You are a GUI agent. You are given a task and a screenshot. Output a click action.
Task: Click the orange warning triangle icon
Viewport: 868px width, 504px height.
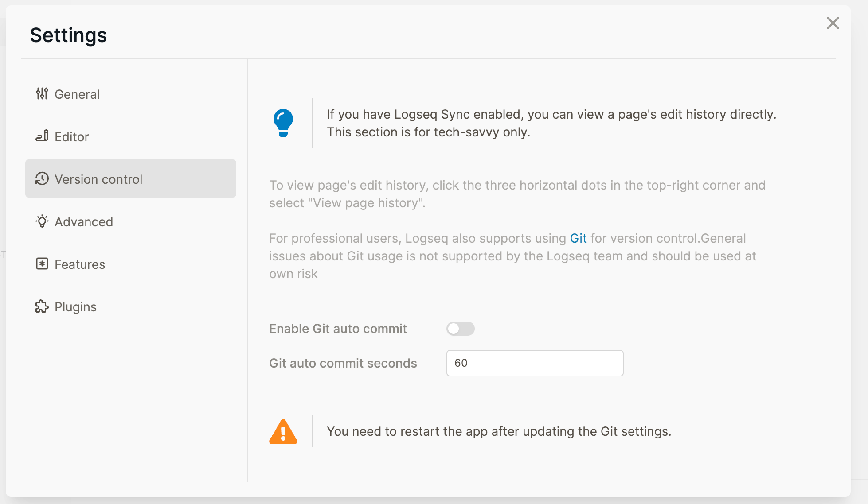point(283,432)
